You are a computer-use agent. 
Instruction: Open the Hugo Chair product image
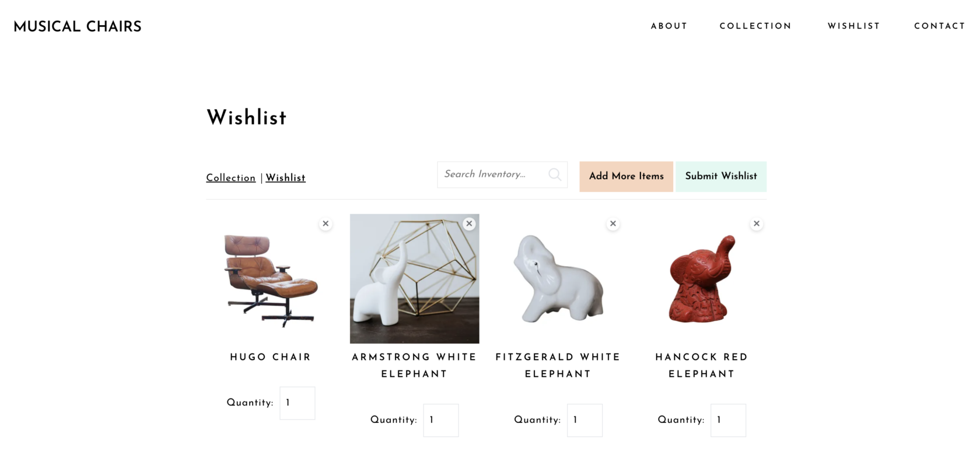pos(271,279)
